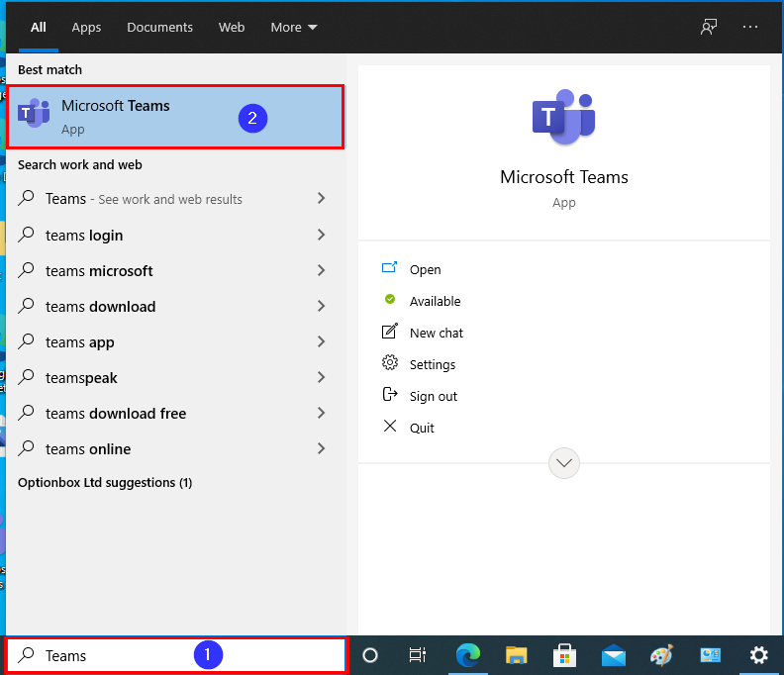Click the Sign out arrow icon

pos(389,394)
